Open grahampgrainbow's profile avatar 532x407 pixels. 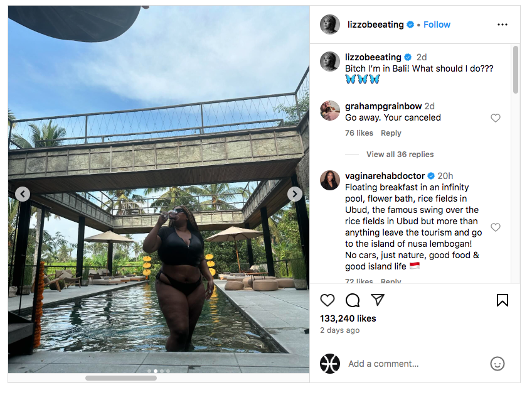(x=330, y=111)
